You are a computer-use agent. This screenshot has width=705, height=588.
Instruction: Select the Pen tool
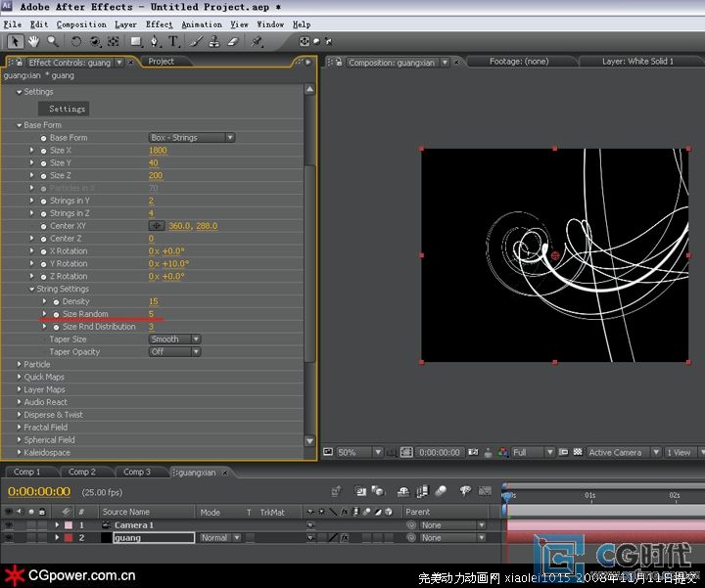point(155,42)
